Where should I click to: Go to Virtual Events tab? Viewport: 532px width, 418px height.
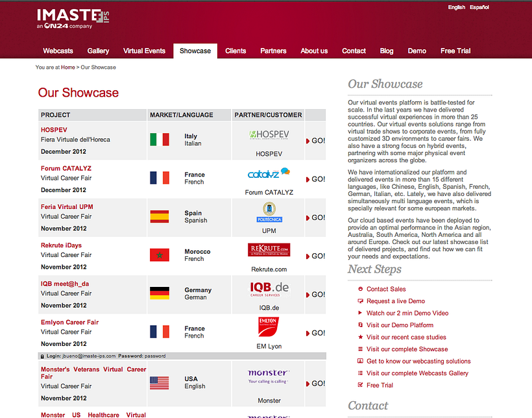pos(144,51)
